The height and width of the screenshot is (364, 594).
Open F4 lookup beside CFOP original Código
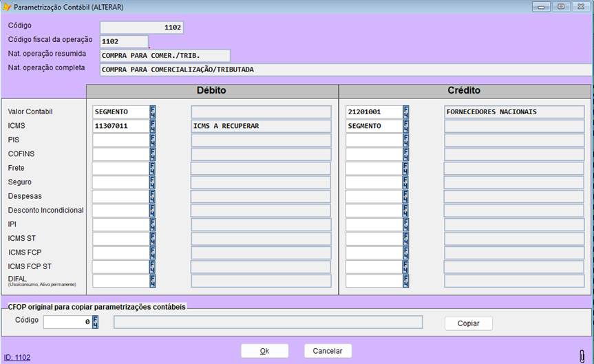(96, 322)
